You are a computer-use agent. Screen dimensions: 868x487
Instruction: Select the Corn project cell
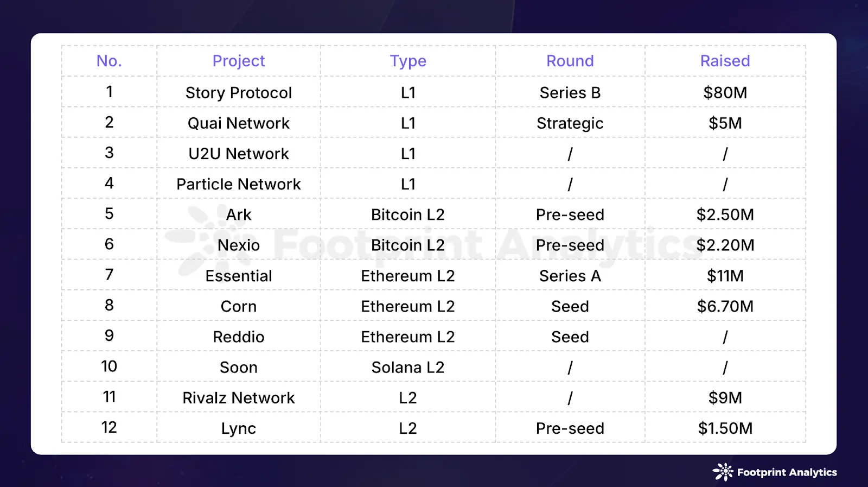click(239, 306)
